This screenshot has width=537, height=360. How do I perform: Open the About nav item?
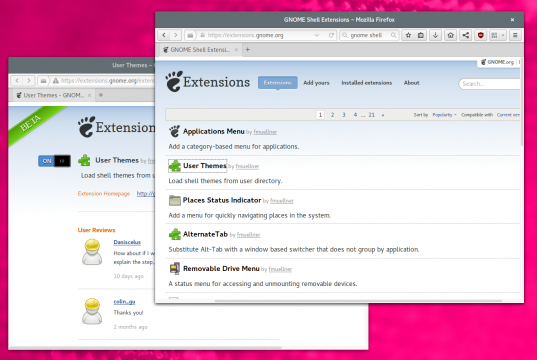point(411,83)
